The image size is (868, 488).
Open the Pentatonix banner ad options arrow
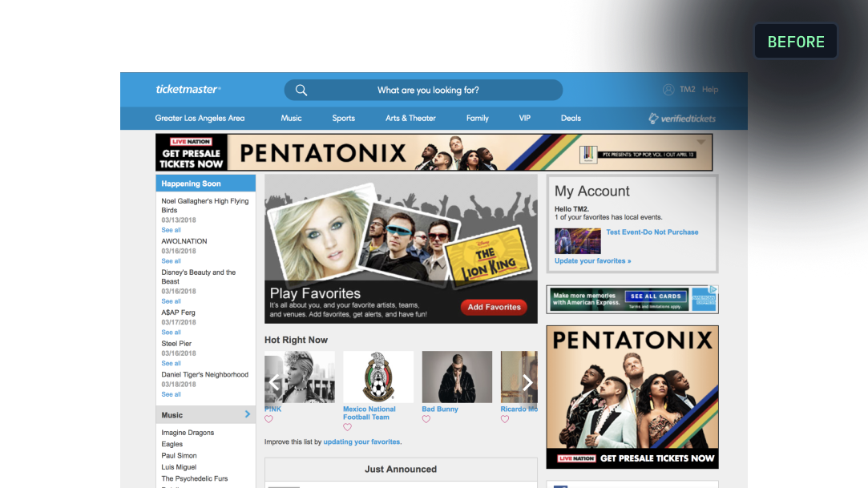coord(700,142)
